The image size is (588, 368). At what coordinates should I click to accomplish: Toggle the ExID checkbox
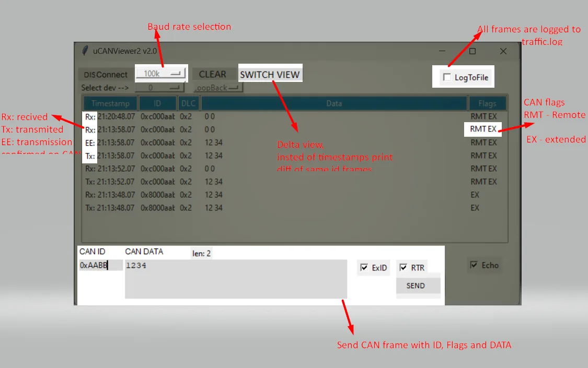364,267
